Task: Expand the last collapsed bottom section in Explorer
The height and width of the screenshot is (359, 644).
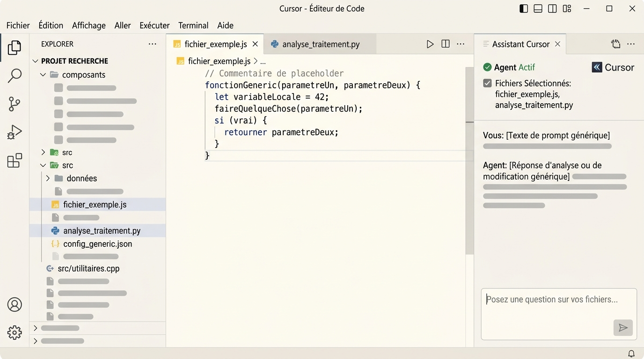Action: coord(35,341)
